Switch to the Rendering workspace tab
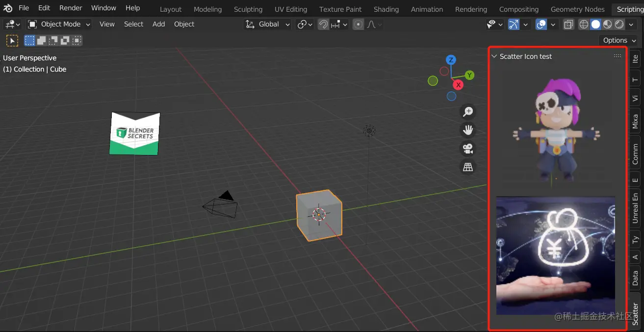Viewport: 644px width, 332px height. click(471, 9)
